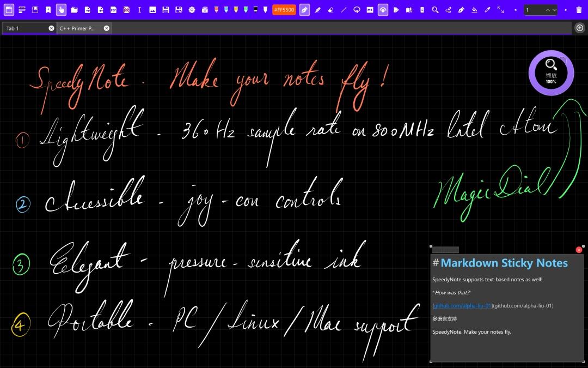This screenshot has height=368, width=588.
Task: Click the PDF import icon
Action: [113, 10]
